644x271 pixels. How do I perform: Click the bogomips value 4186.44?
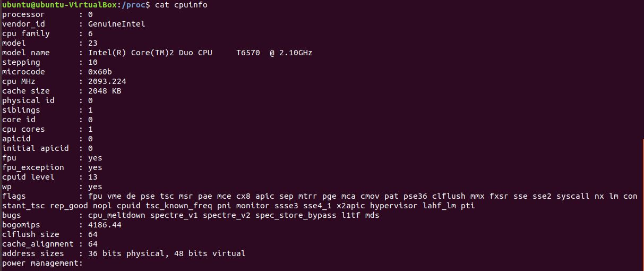pos(105,225)
